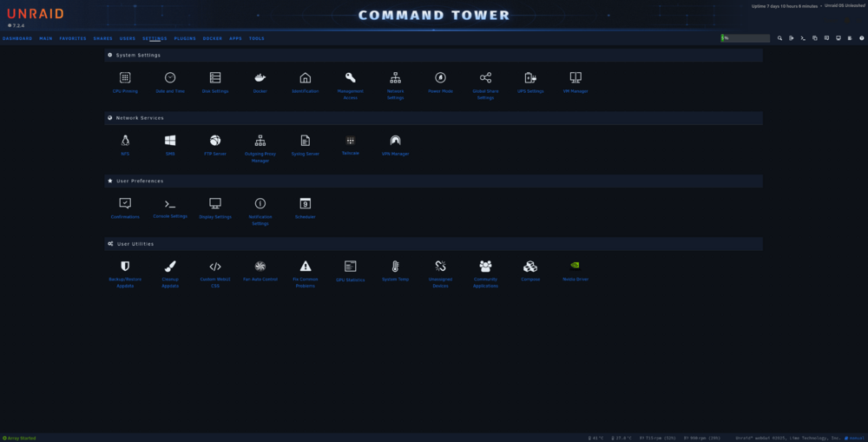The height and width of the screenshot is (442, 868).
Task: Click the User Utilities section header
Action: coord(433,244)
